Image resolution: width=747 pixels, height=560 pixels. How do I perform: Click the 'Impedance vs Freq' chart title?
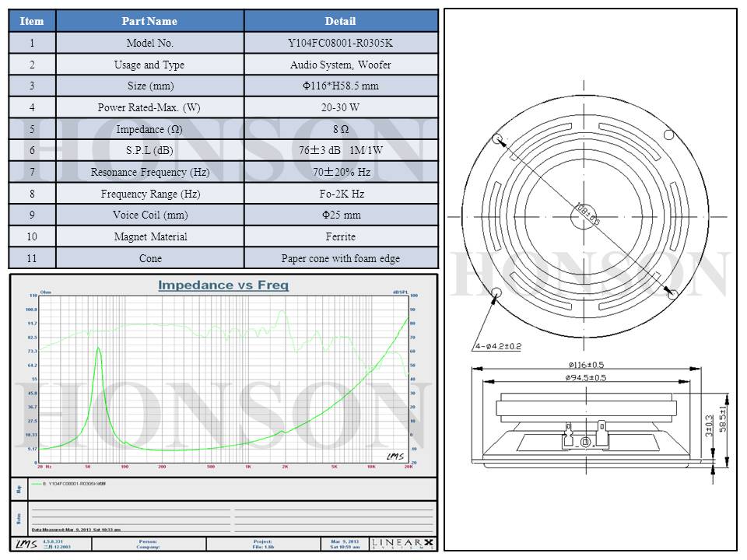click(223, 285)
